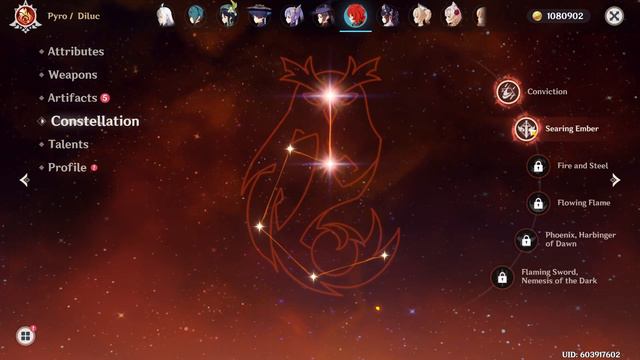The height and width of the screenshot is (360, 640).
Task: Select the purple twin-tail character portrait
Action: [293, 16]
